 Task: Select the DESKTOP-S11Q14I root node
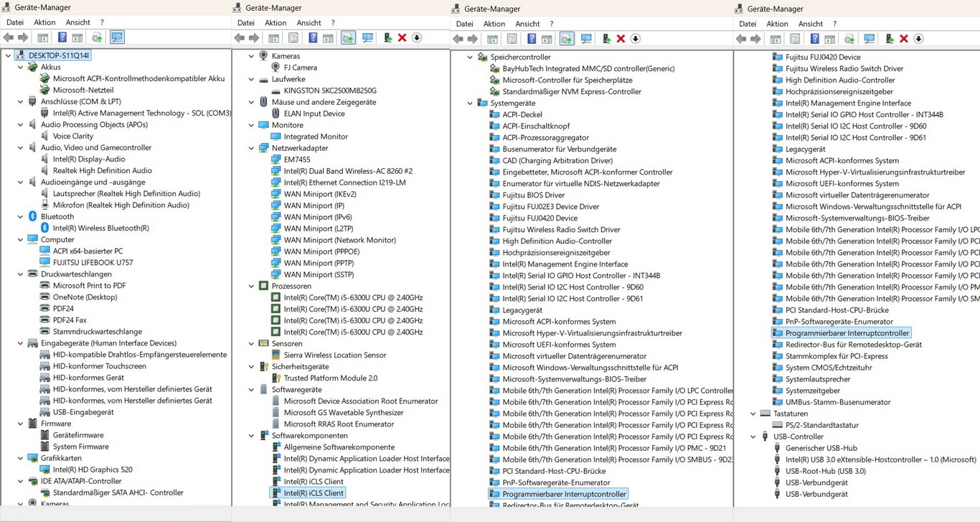click(x=58, y=55)
